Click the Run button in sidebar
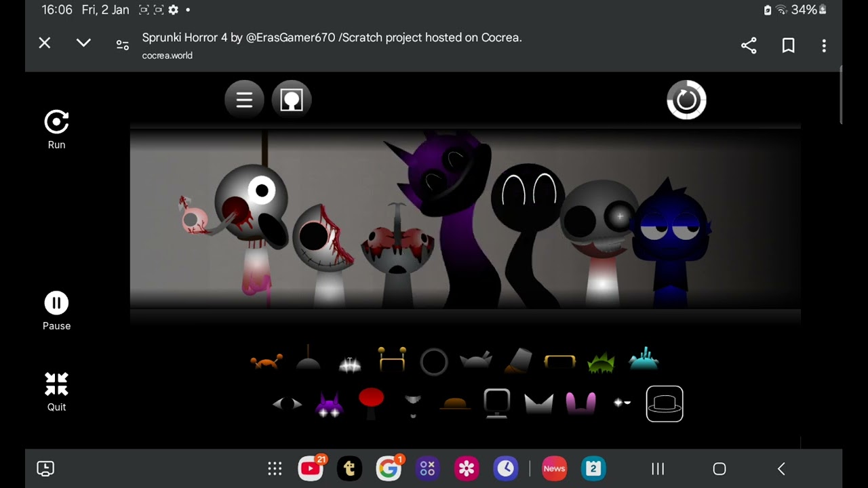This screenshot has width=868, height=488. tap(56, 129)
